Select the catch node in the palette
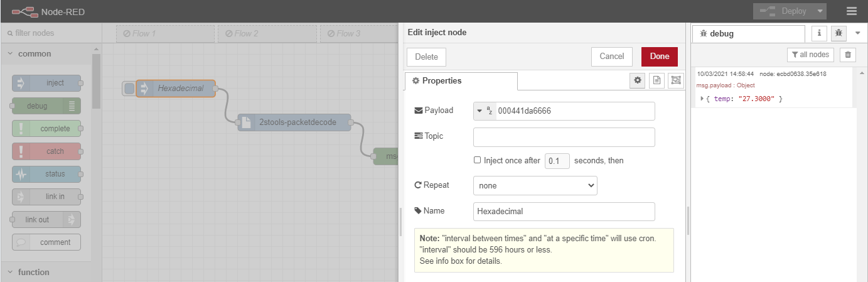This screenshot has width=868, height=282. click(x=46, y=151)
